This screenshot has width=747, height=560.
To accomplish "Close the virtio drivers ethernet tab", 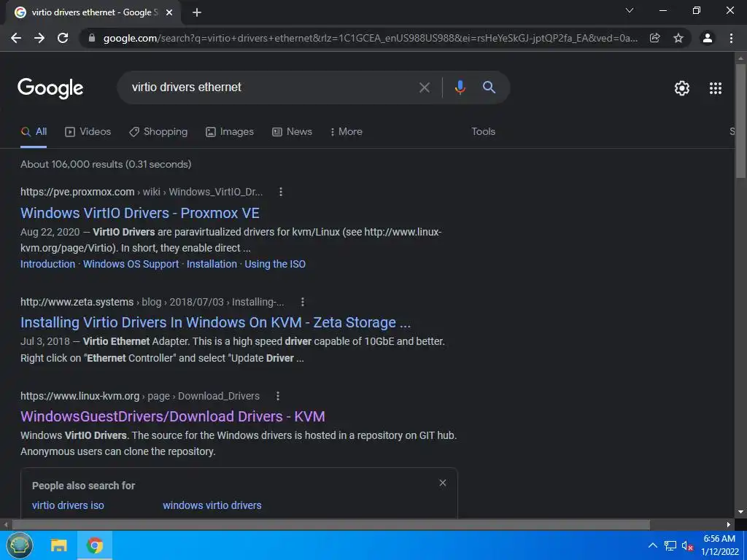I will pyautogui.click(x=169, y=13).
